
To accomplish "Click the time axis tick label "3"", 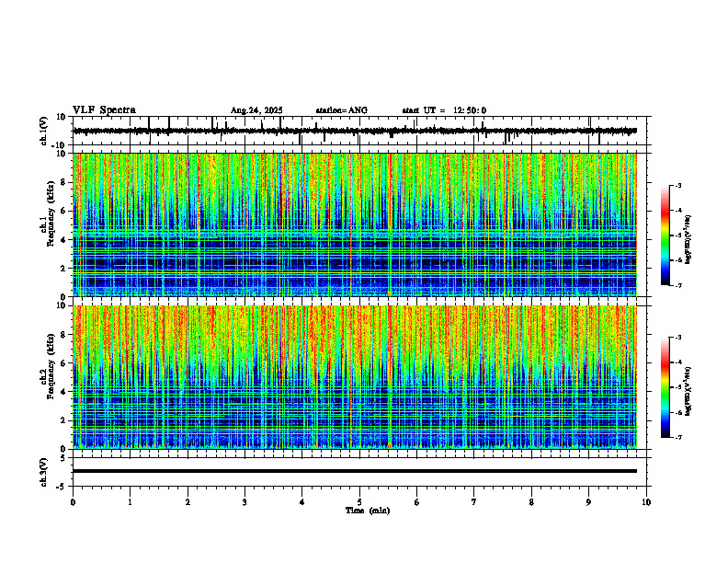I will tap(245, 502).
